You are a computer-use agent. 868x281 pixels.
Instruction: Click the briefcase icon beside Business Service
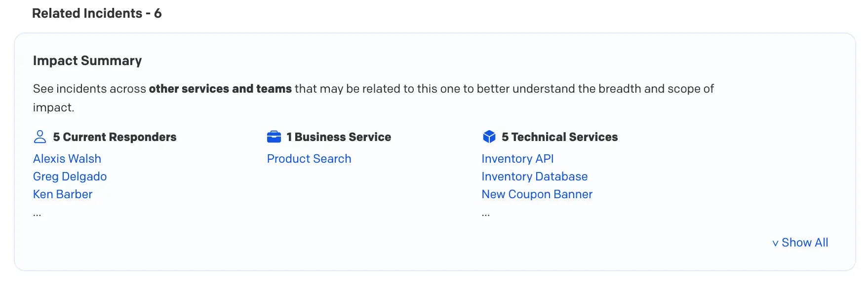[x=274, y=137]
